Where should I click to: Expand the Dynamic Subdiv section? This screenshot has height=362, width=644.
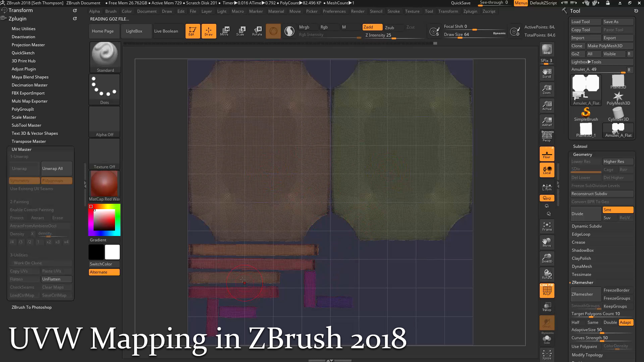pyautogui.click(x=587, y=226)
